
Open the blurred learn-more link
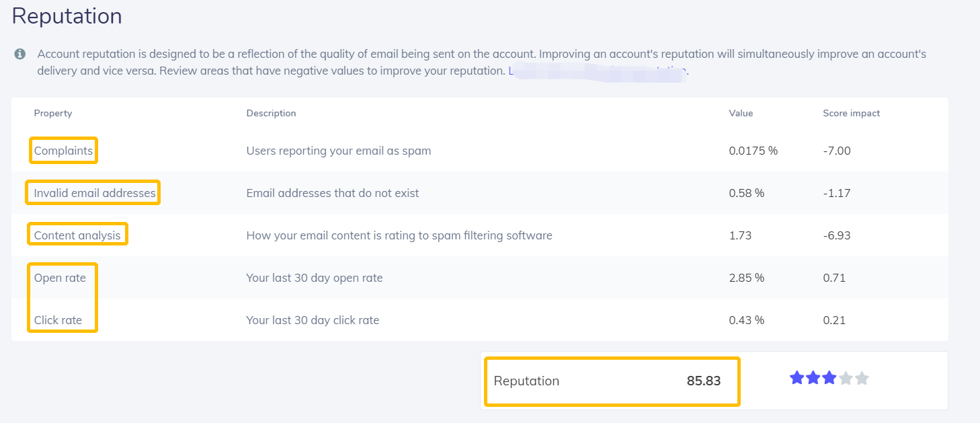coord(598,71)
